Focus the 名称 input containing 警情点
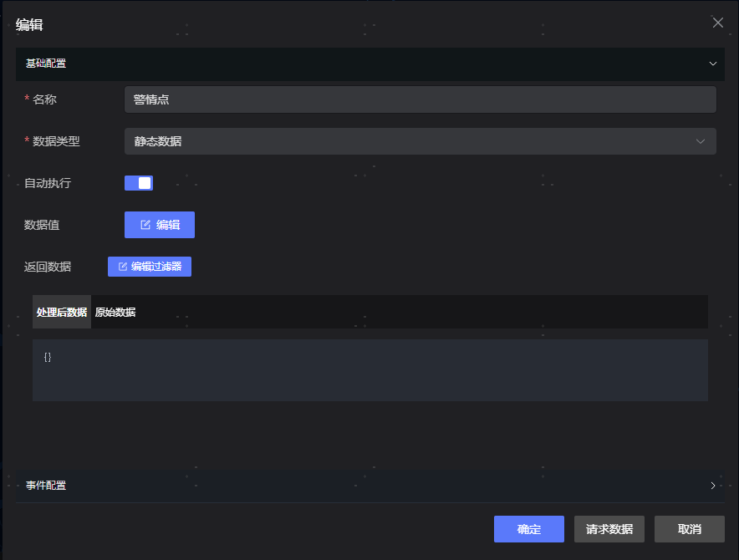 tap(419, 99)
